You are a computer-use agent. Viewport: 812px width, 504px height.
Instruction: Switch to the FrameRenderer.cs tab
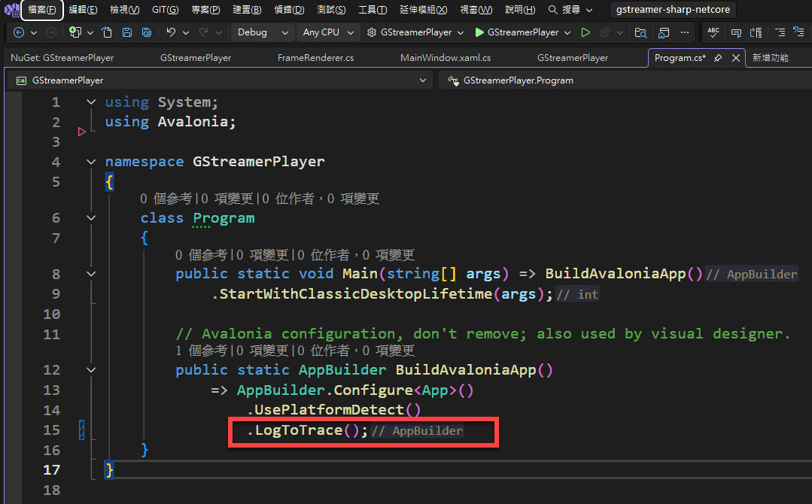(x=315, y=58)
